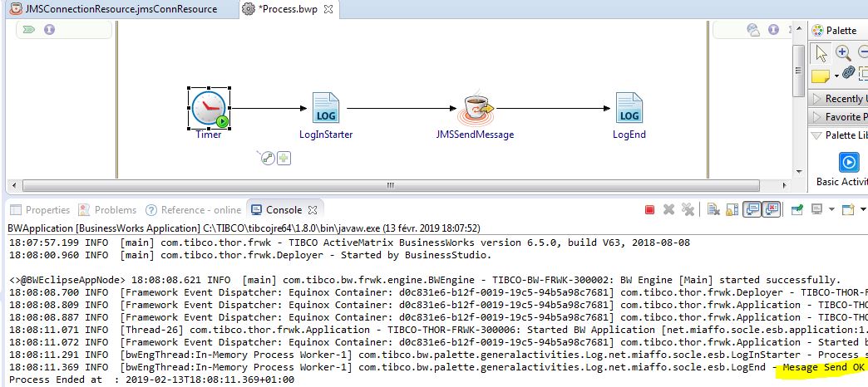Select the Timer activity on the canvas
This screenshot has height=387, width=868.
tap(209, 108)
